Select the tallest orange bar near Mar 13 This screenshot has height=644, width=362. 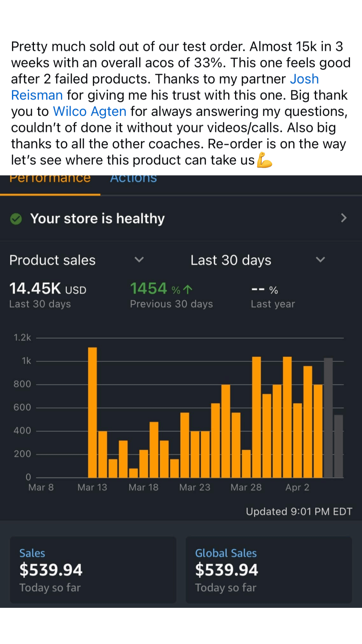pyautogui.click(x=92, y=412)
